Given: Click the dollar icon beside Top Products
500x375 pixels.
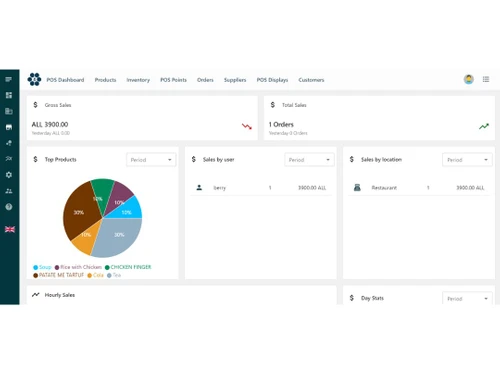Looking at the screenshot, I should tap(35, 159).
